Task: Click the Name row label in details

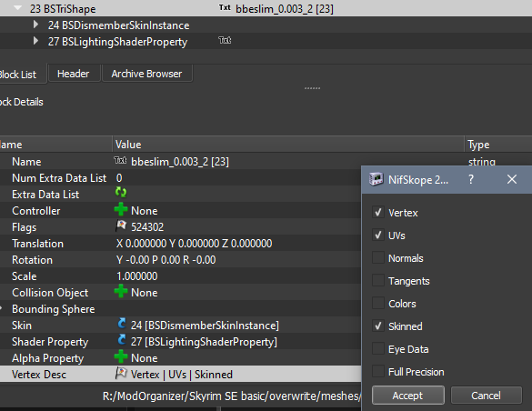Action: click(x=26, y=162)
